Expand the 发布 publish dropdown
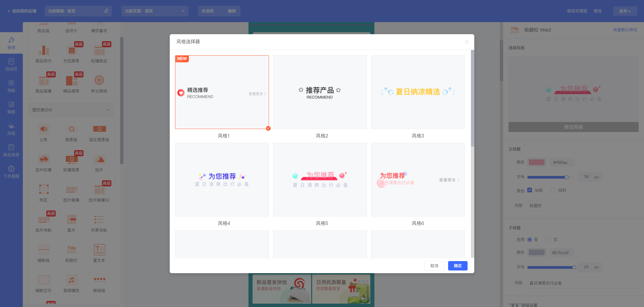 click(x=625, y=11)
